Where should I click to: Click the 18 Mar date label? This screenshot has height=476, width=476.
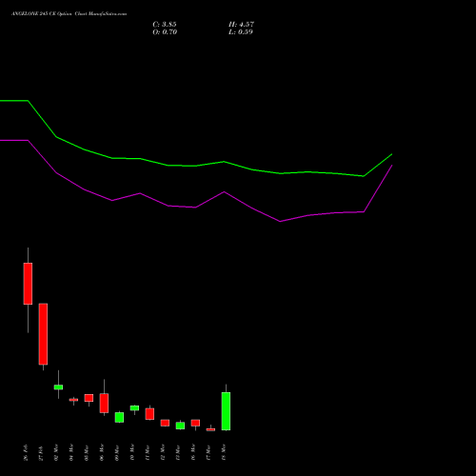tap(224, 453)
